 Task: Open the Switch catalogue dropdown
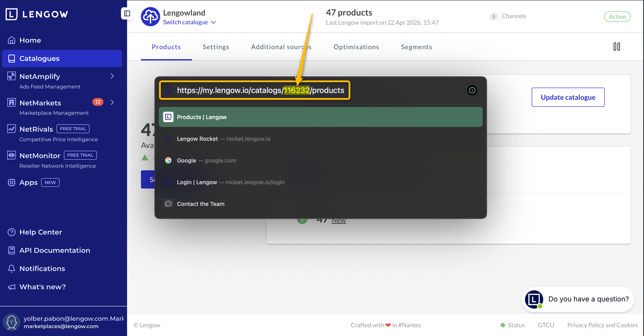click(190, 22)
